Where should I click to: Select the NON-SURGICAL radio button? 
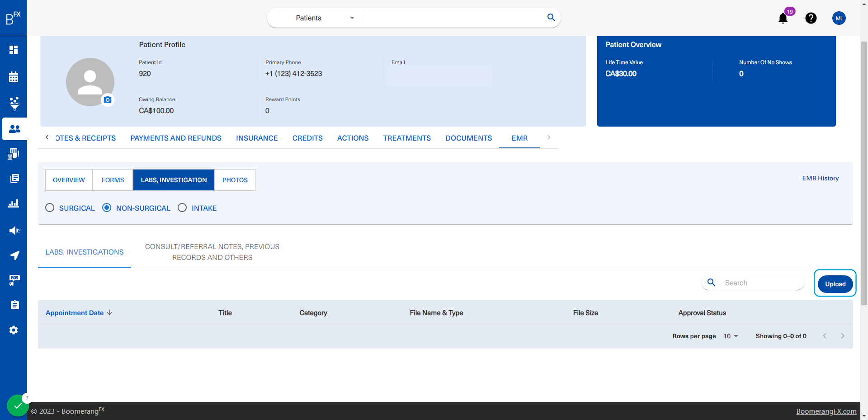[x=107, y=208]
